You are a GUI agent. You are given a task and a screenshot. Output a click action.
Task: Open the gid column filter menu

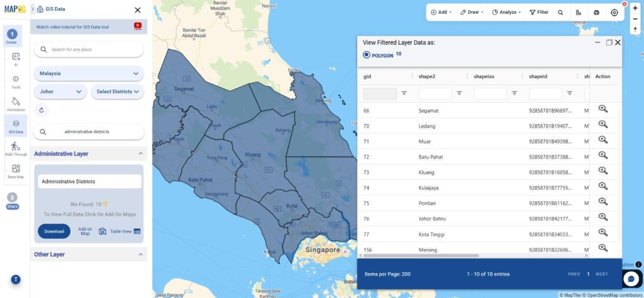pos(404,94)
